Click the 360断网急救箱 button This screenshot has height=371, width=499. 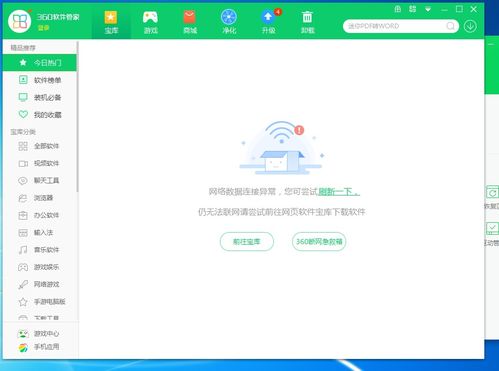pyautogui.click(x=319, y=241)
